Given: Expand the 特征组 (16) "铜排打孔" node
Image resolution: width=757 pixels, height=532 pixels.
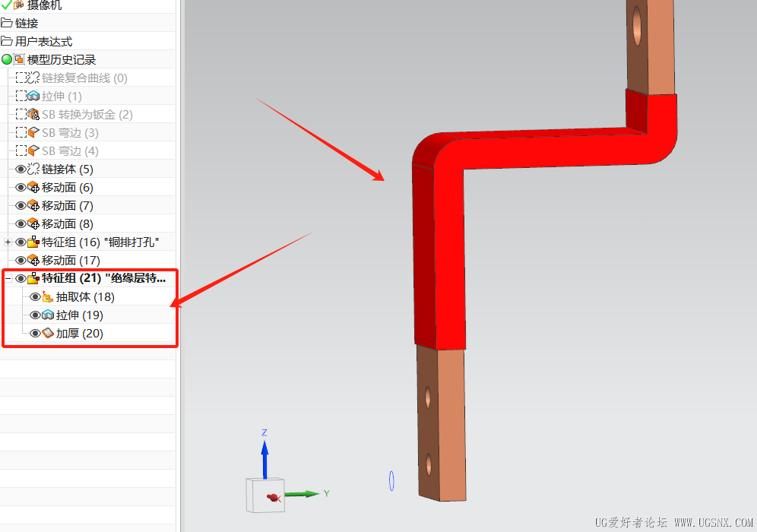Looking at the screenshot, I should pos(8,242).
